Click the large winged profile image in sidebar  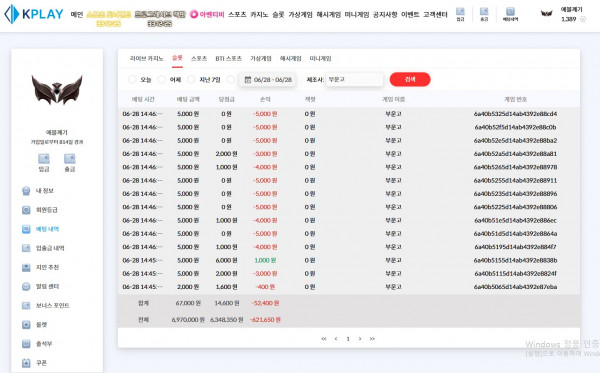57,90
